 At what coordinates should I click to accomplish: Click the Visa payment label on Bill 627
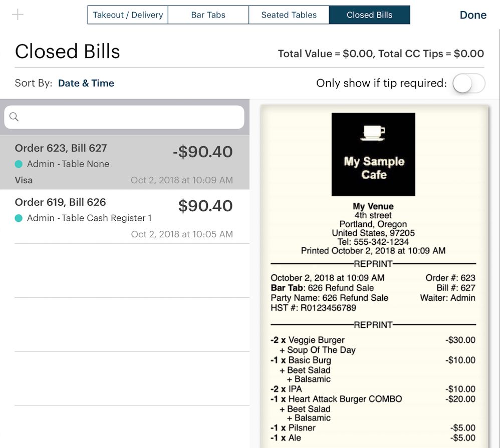(x=23, y=180)
